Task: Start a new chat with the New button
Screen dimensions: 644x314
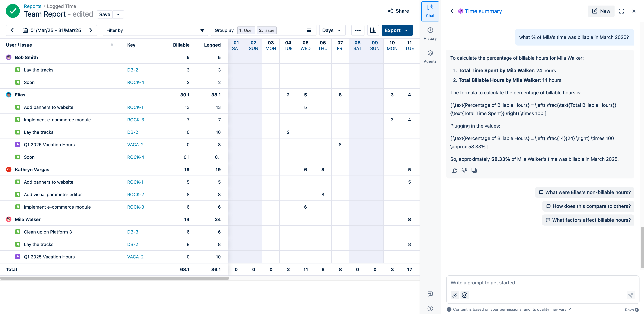Action: click(x=601, y=11)
